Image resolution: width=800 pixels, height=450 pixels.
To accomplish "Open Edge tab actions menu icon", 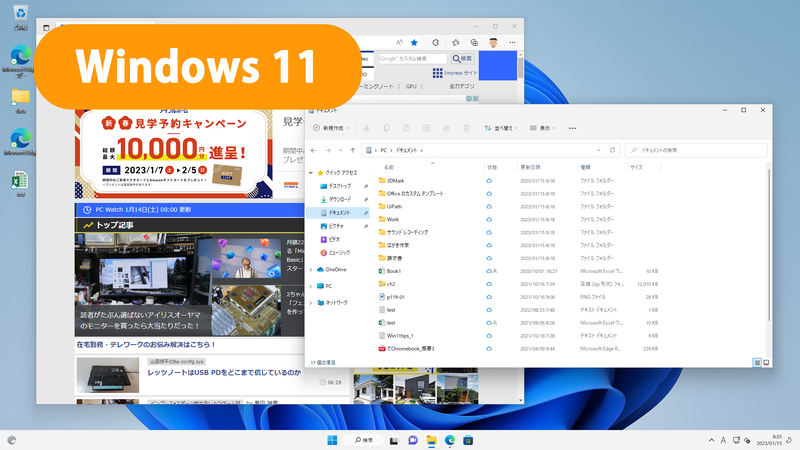I will coord(46,28).
